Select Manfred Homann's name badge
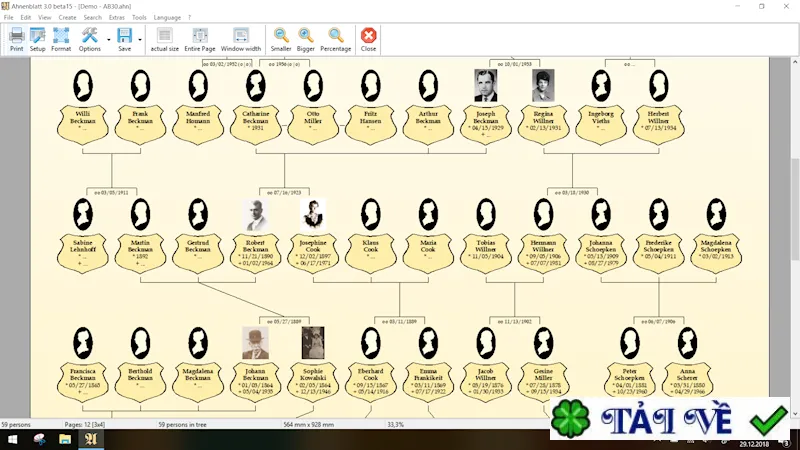 click(x=198, y=124)
